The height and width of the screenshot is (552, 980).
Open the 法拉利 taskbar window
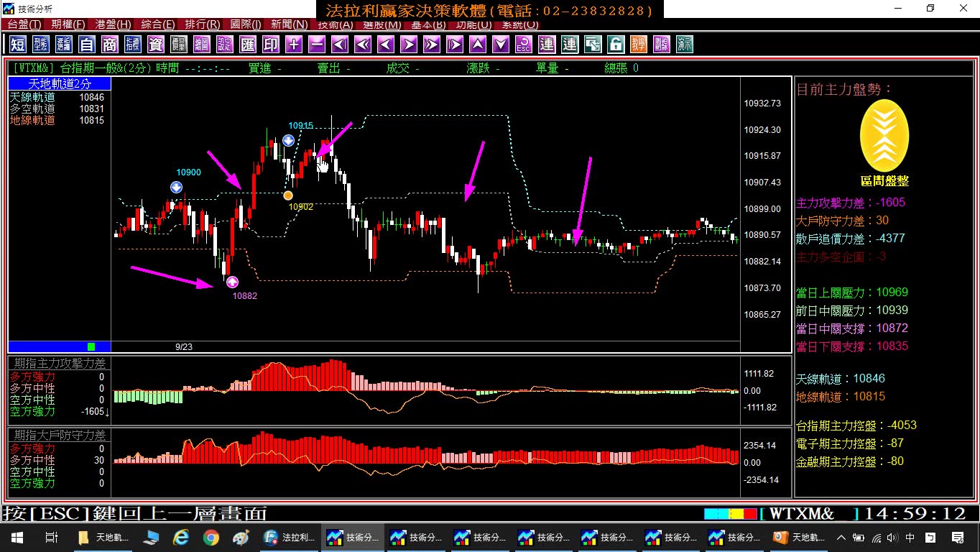[x=290, y=537]
